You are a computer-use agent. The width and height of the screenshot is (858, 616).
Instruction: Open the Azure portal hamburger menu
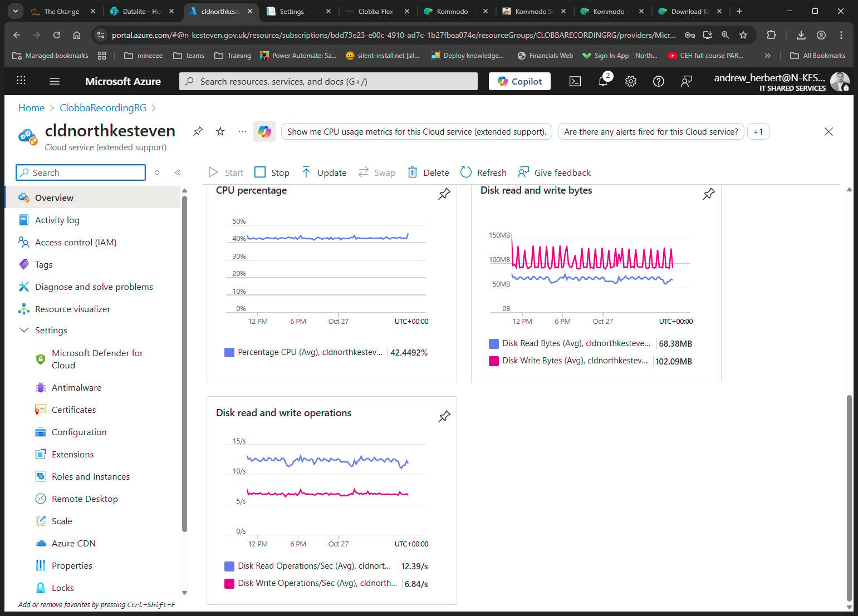[55, 81]
